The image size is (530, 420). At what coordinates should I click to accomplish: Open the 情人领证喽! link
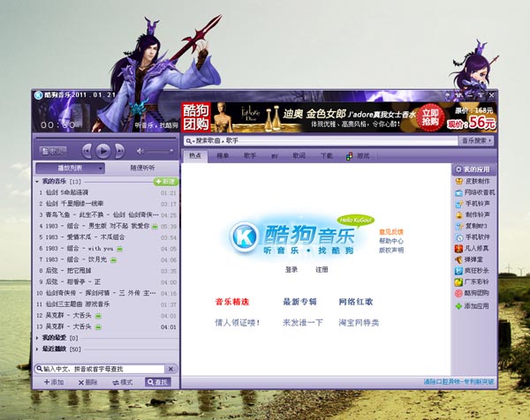tap(238, 323)
